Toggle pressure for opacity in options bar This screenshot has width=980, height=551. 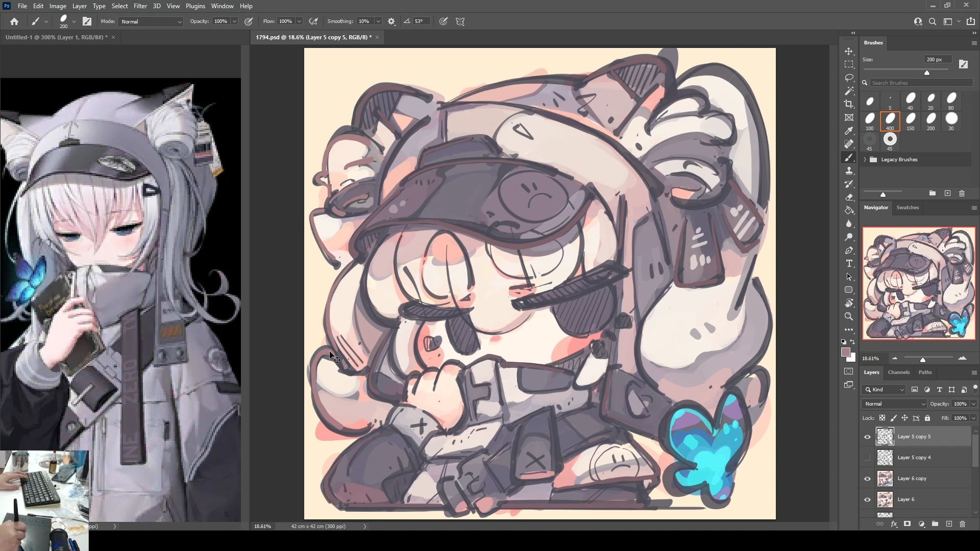(249, 21)
